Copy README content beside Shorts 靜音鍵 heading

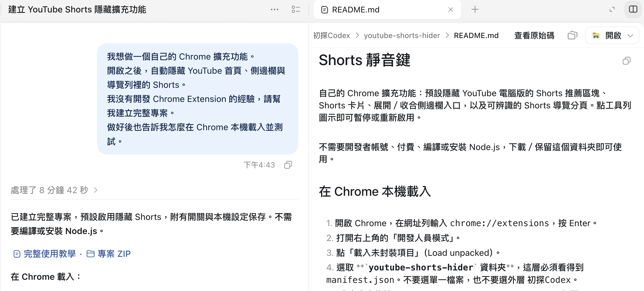tap(626, 61)
